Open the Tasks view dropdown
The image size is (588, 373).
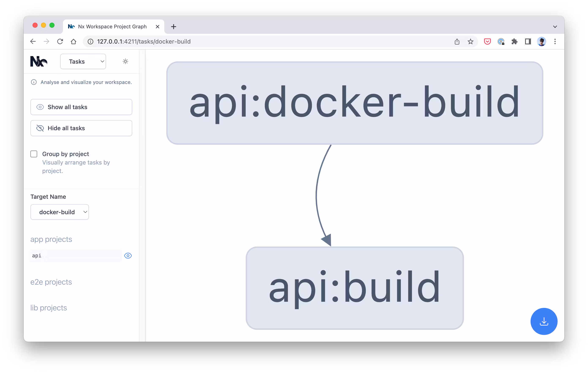83,61
